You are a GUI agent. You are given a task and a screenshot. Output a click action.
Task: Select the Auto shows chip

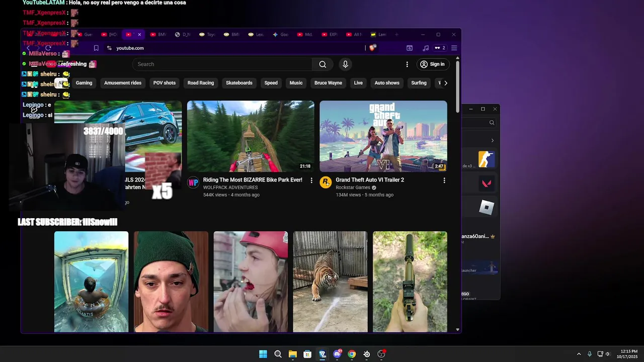[387, 83]
